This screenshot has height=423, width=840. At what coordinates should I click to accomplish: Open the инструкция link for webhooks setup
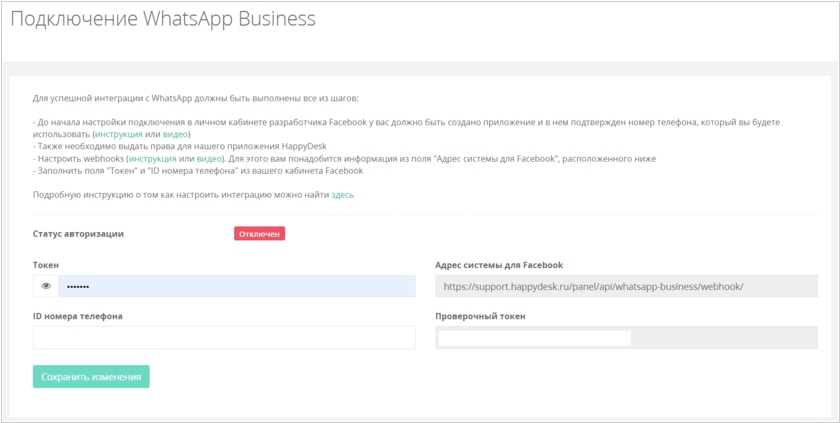coord(153,158)
